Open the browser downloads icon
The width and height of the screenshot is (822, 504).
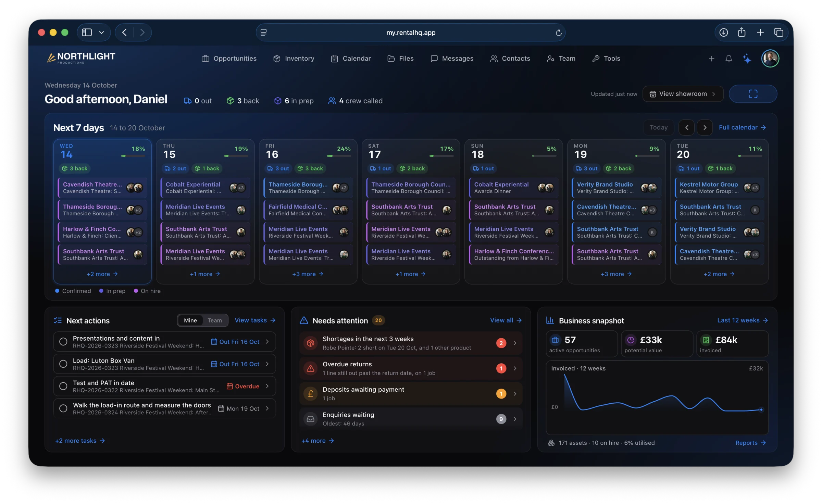[723, 33]
